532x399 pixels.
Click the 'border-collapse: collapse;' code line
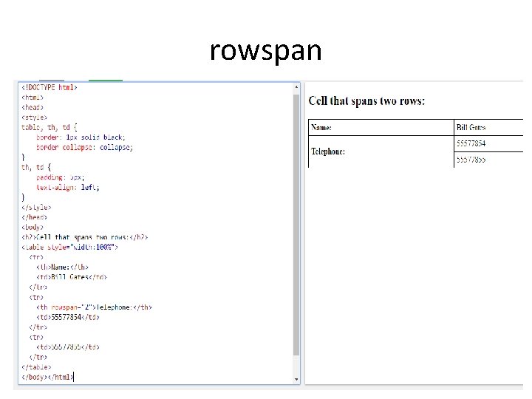click(84, 147)
